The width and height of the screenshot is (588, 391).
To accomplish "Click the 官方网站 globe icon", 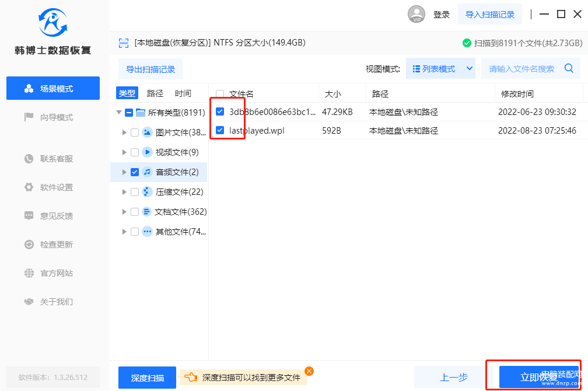I will [29, 273].
